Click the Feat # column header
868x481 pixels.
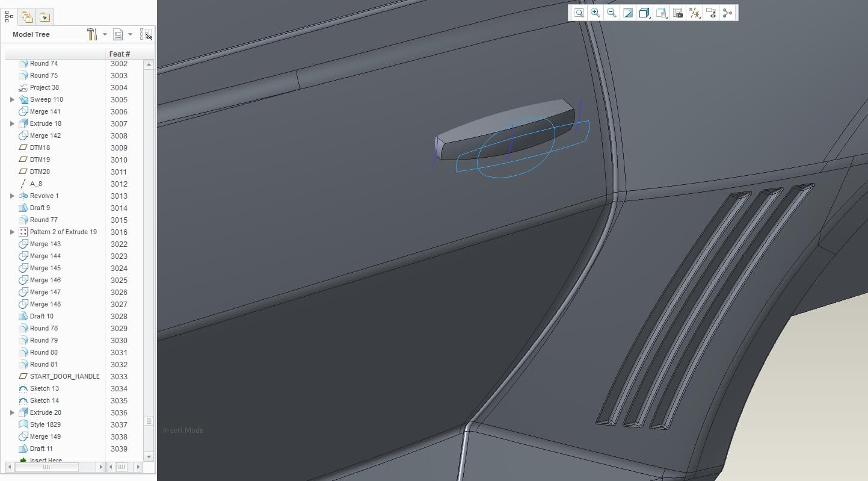pyautogui.click(x=120, y=54)
